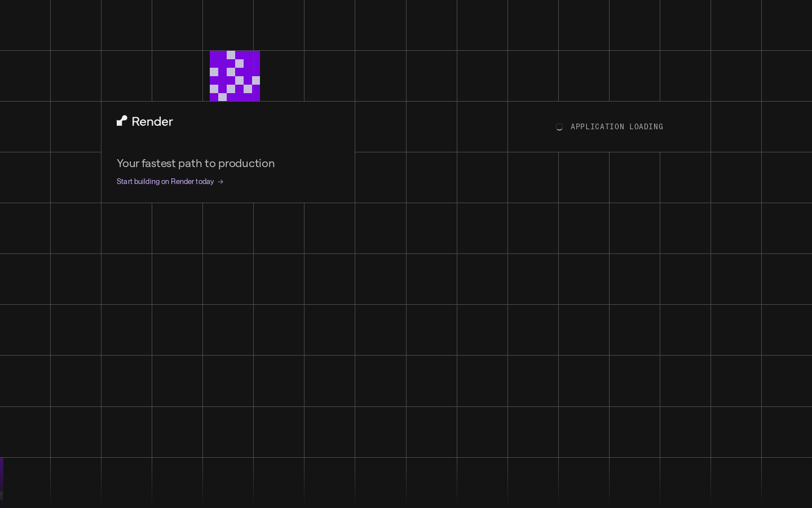The width and height of the screenshot is (812, 508).
Task: Click the loading spinner icon
Action: (559, 127)
